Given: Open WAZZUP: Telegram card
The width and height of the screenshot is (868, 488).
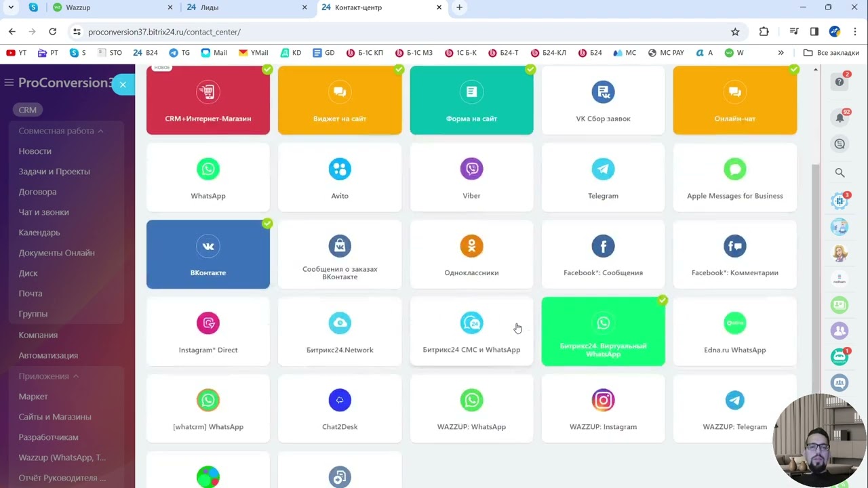Looking at the screenshot, I should pyautogui.click(x=735, y=409).
